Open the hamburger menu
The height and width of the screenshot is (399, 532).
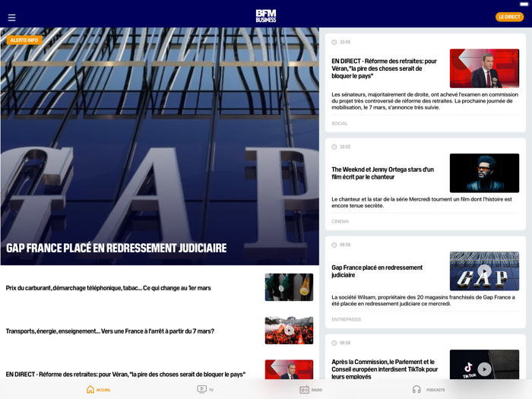click(12, 17)
